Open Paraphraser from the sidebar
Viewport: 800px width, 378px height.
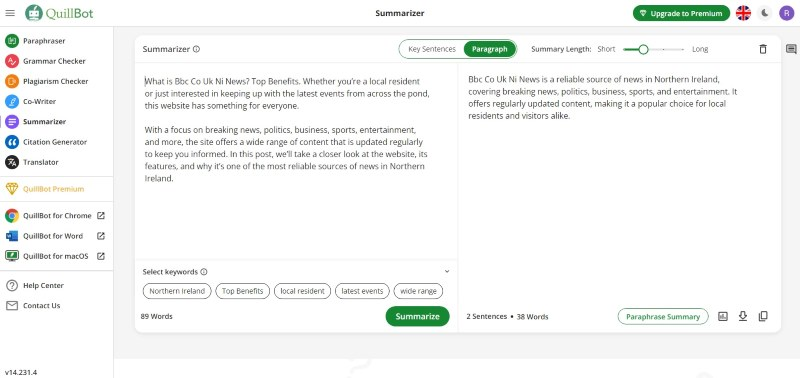(x=44, y=41)
